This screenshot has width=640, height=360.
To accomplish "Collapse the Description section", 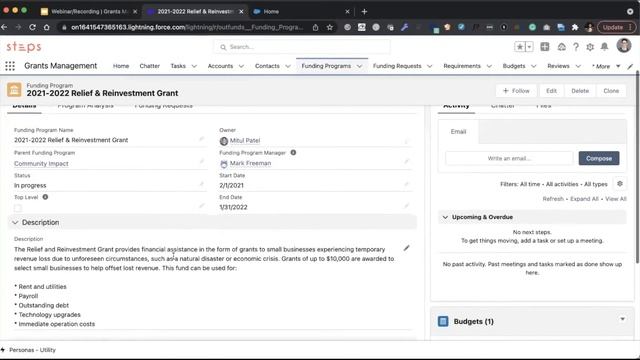I will click(15, 222).
